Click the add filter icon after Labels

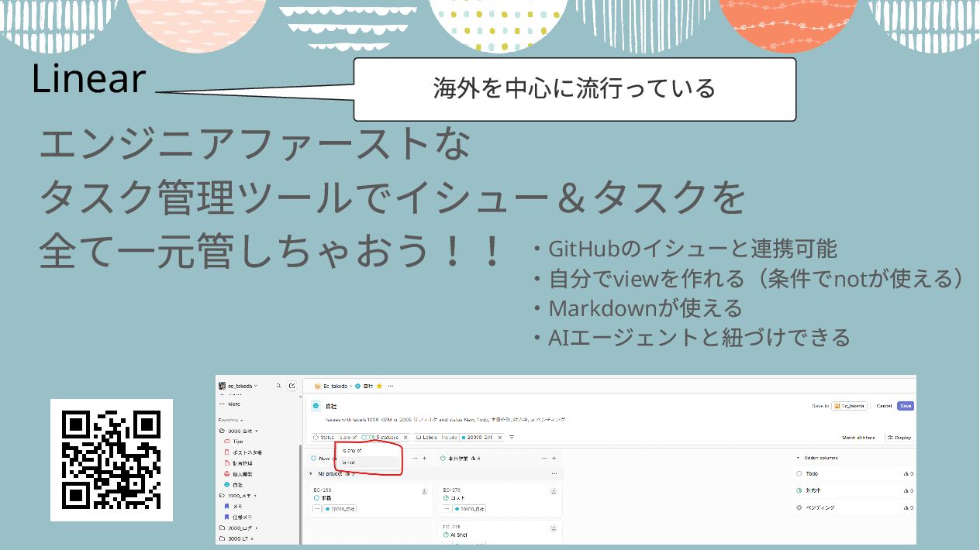(512, 438)
